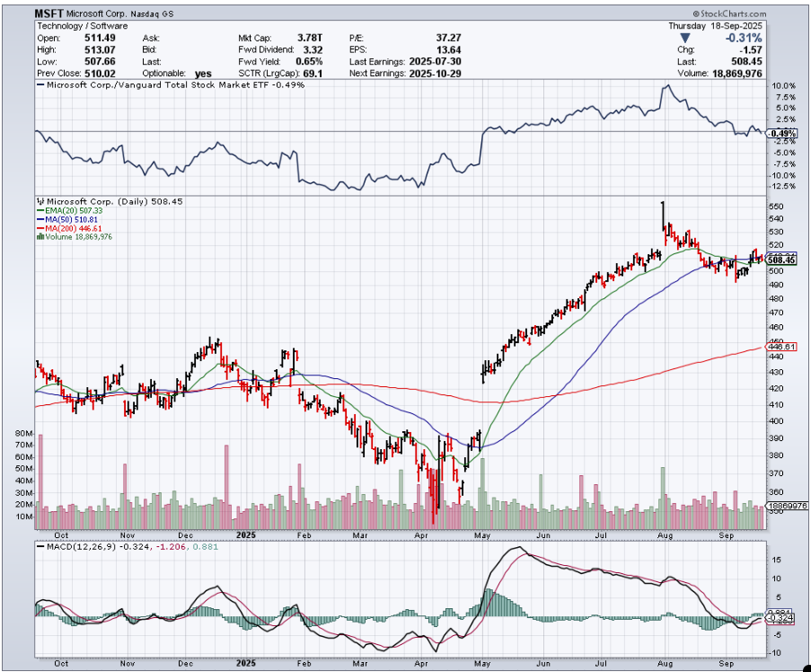Click the header Last value 508.45

click(x=747, y=62)
